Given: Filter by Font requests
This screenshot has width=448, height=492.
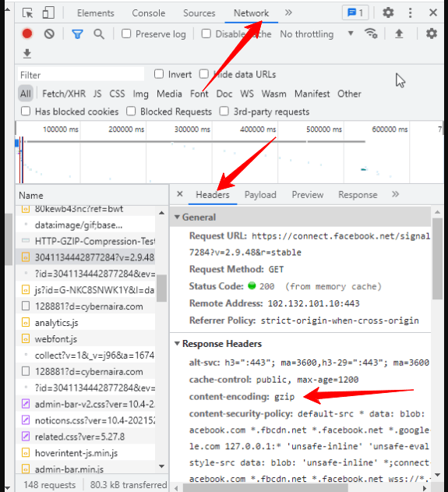Looking at the screenshot, I should [x=199, y=94].
